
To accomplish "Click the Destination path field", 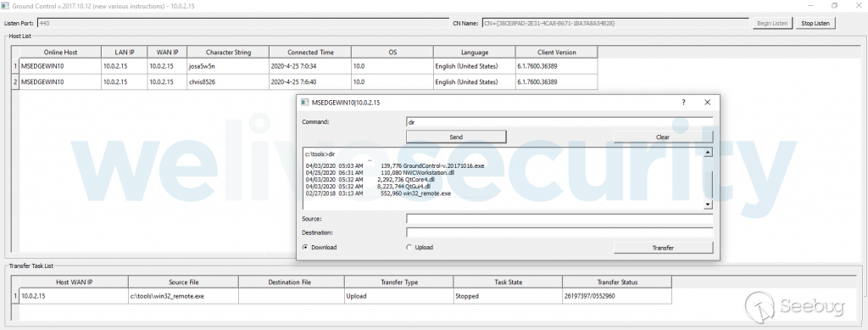I will [x=559, y=232].
